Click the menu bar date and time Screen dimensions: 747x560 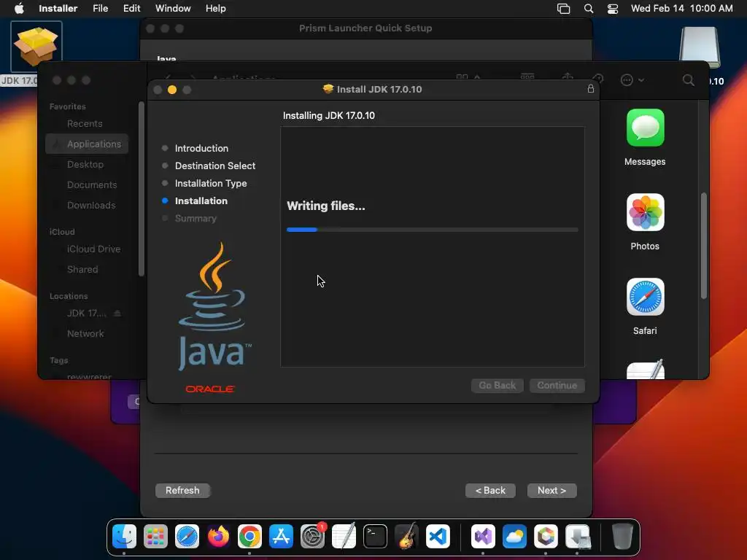(x=682, y=9)
